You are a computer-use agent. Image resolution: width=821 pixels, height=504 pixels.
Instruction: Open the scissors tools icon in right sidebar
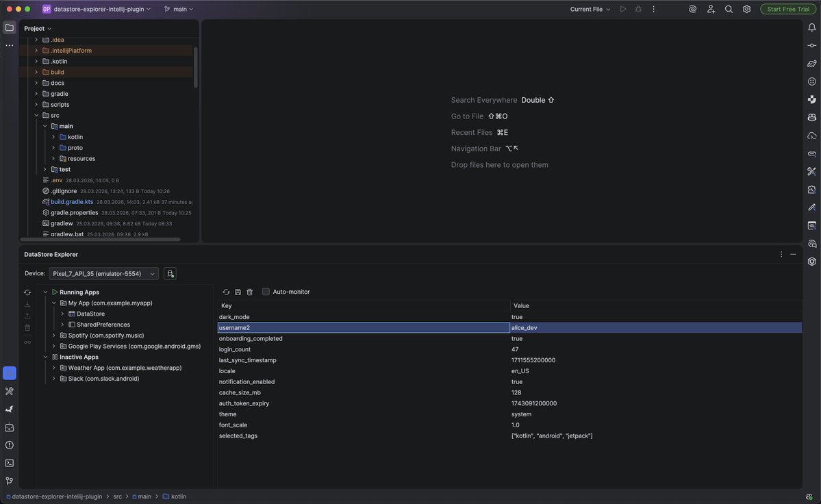(811, 171)
